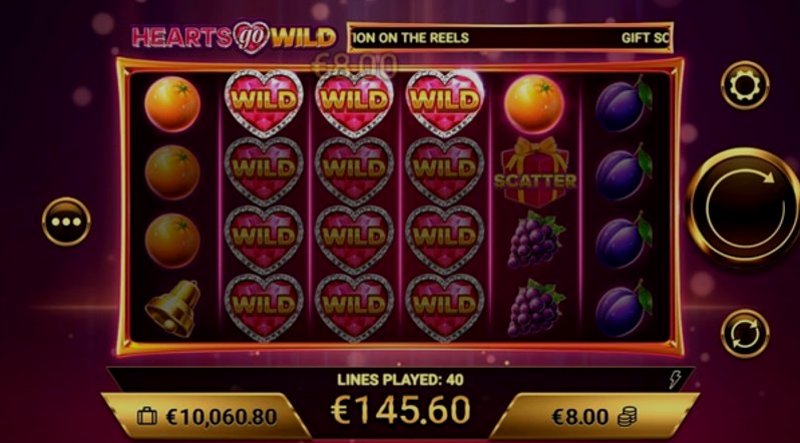Open the settings gear button
Screen dimensions: 800x443
(745, 85)
